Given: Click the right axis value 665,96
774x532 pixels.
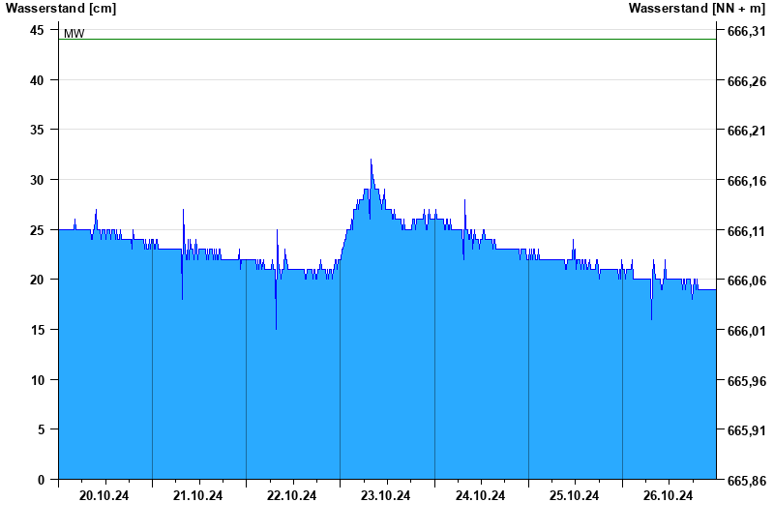Looking at the screenshot, I should pyautogui.click(x=747, y=381).
